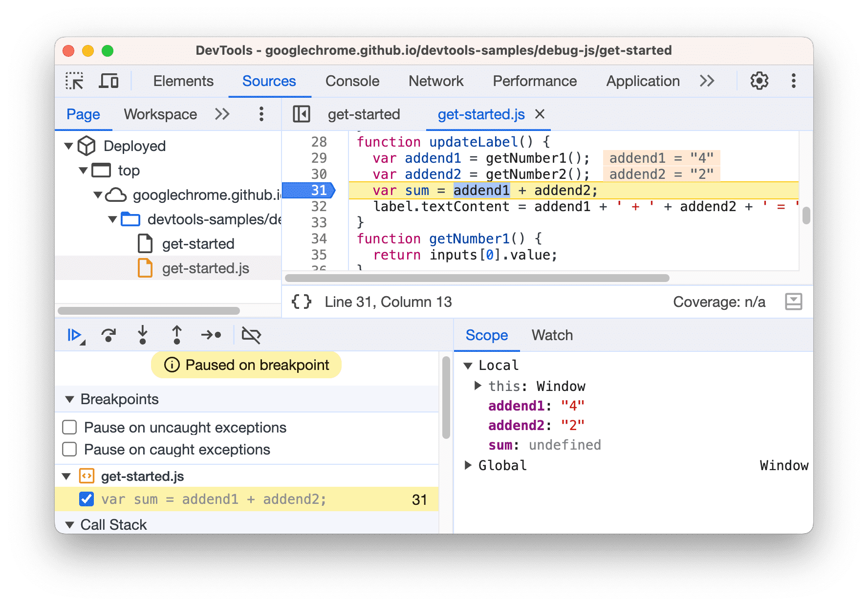The width and height of the screenshot is (868, 606).
Task: Deactivate breakpoints using the crossed breakpoint icon
Action: (x=250, y=335)
